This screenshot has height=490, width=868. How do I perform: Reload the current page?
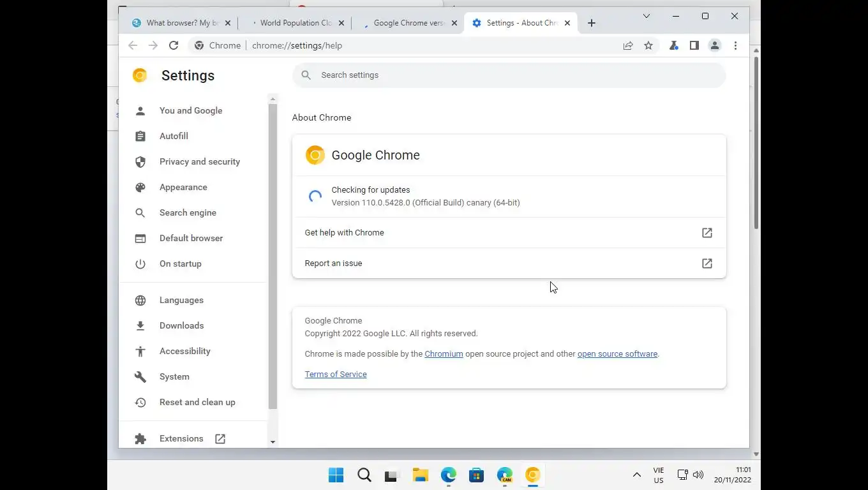click(x=174, y=45)
